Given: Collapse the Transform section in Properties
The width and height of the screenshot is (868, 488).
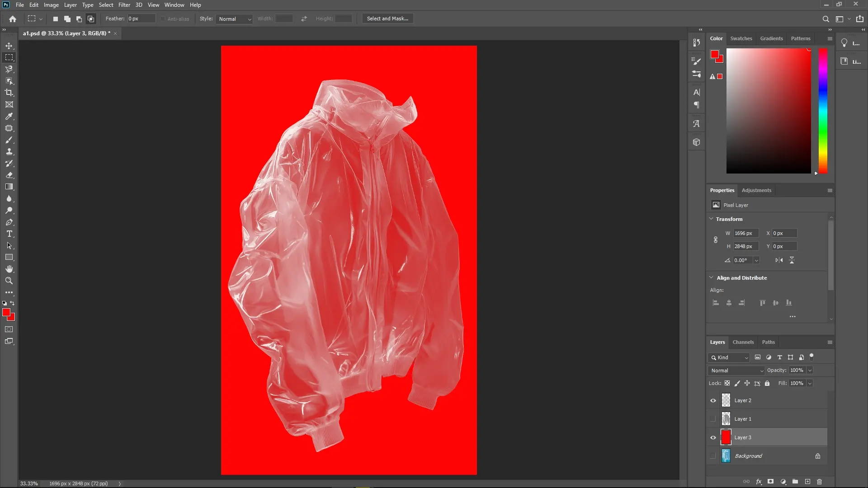Looking at the screenshot, I should click(x=712, y=219).
